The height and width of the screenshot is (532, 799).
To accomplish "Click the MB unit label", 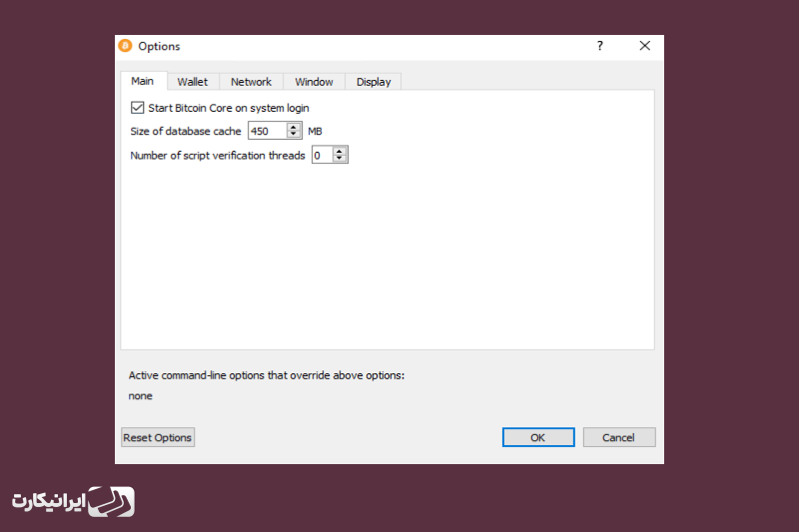I will tap(315, 132).
